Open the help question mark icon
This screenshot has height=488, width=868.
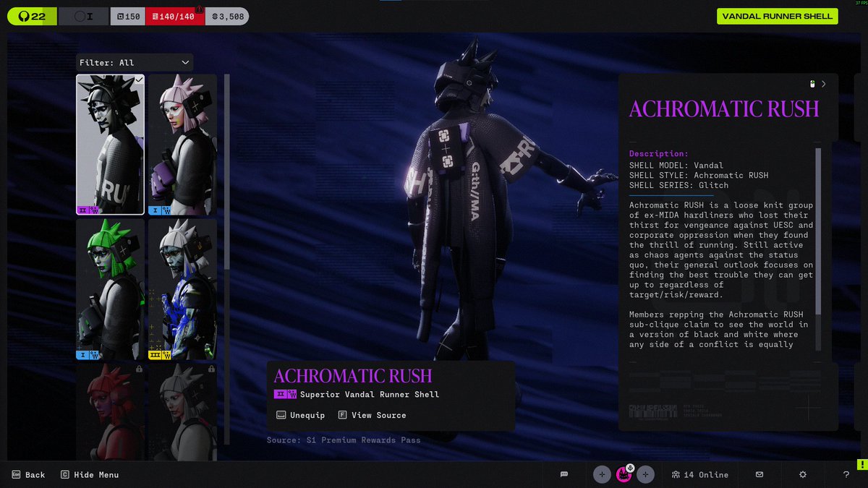point(846,475)
